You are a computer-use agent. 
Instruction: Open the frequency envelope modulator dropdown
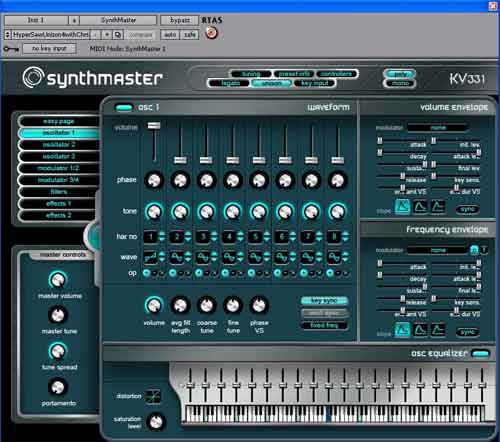(438, 250)
